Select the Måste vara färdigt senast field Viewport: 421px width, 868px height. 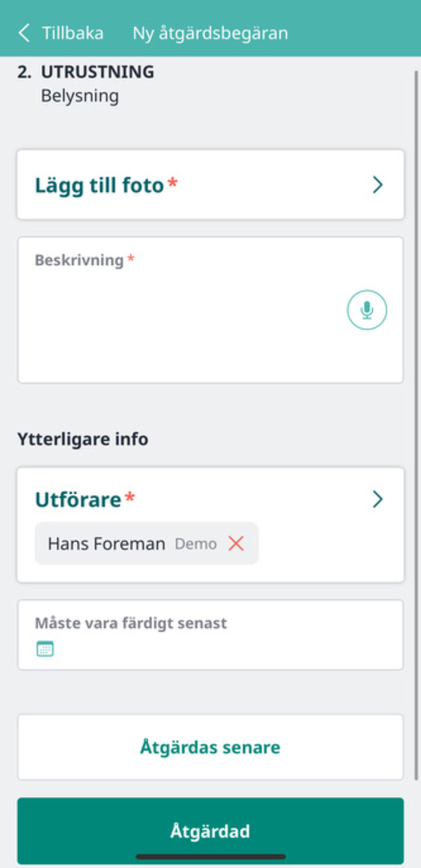(x=210, y=635)
